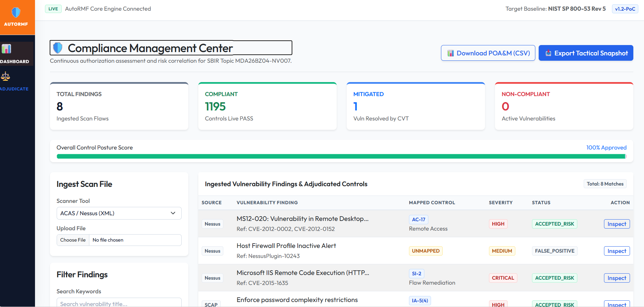Click the 100% Approved label
The width and height of the screenshot is (644, 307).
pos(606,147)
